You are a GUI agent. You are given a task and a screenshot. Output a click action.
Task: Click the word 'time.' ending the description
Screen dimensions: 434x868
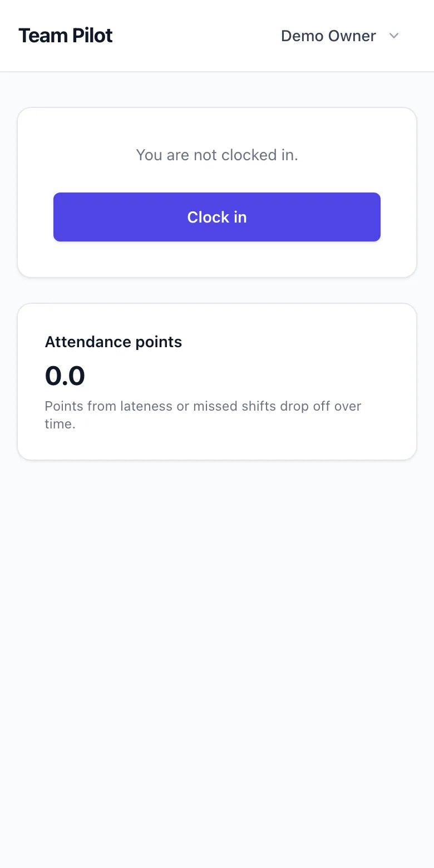[60, 424]
